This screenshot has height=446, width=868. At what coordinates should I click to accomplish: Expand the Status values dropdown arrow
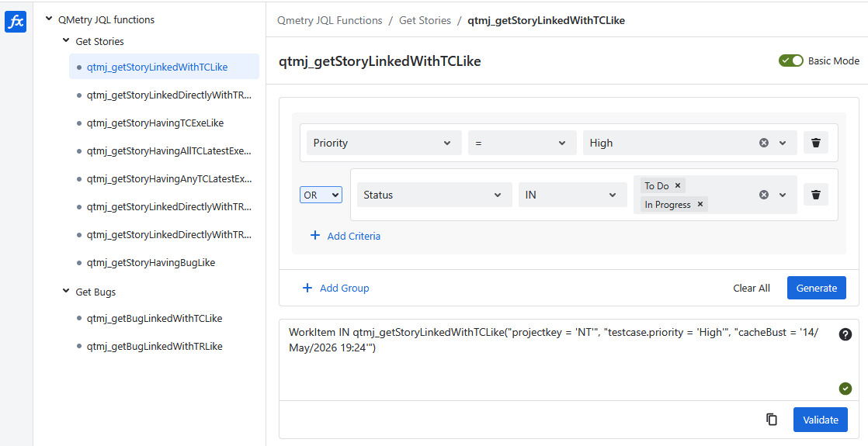(783, 195)
